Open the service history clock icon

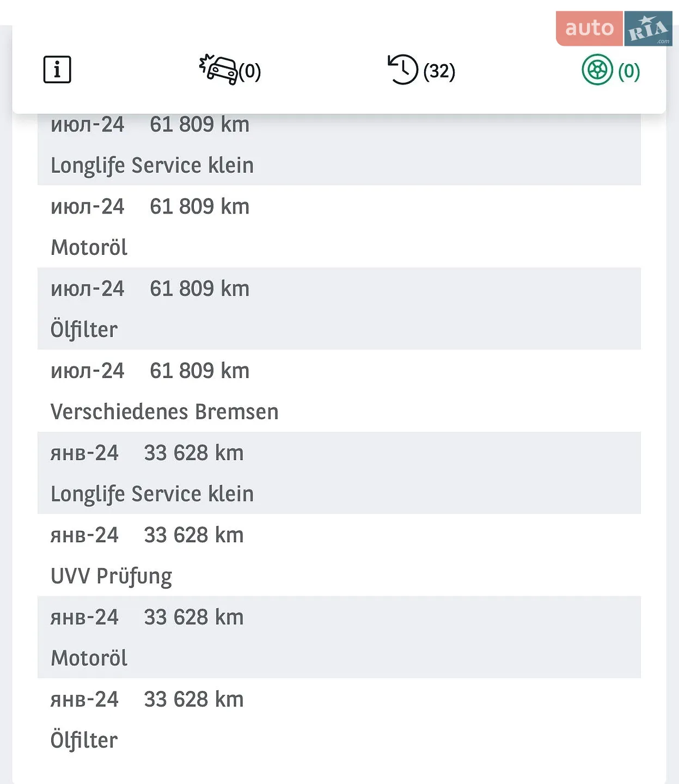click(x=402, y=69)
